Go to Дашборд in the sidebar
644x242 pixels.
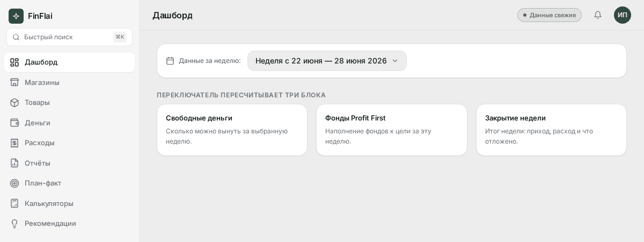69,62
